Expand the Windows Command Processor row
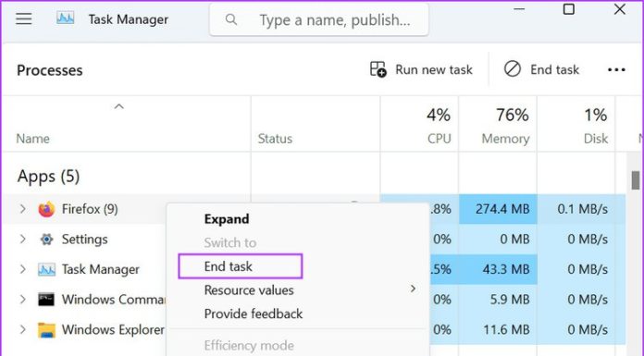644x356 pixels. click(x=23, y=300)
